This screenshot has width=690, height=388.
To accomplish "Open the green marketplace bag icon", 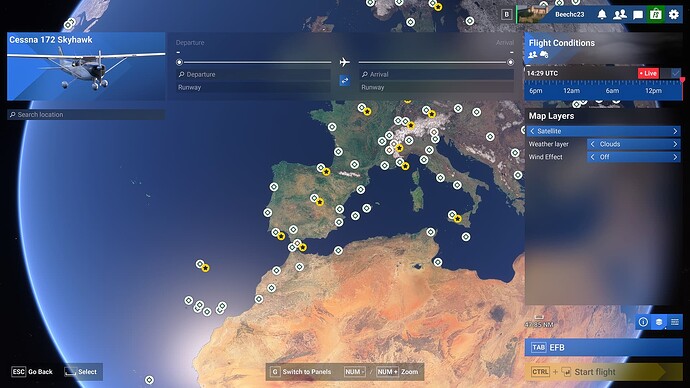I will point(656,15).
